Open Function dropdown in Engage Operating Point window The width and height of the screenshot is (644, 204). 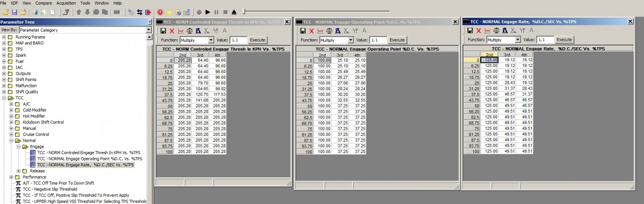(x=350, y=40)
